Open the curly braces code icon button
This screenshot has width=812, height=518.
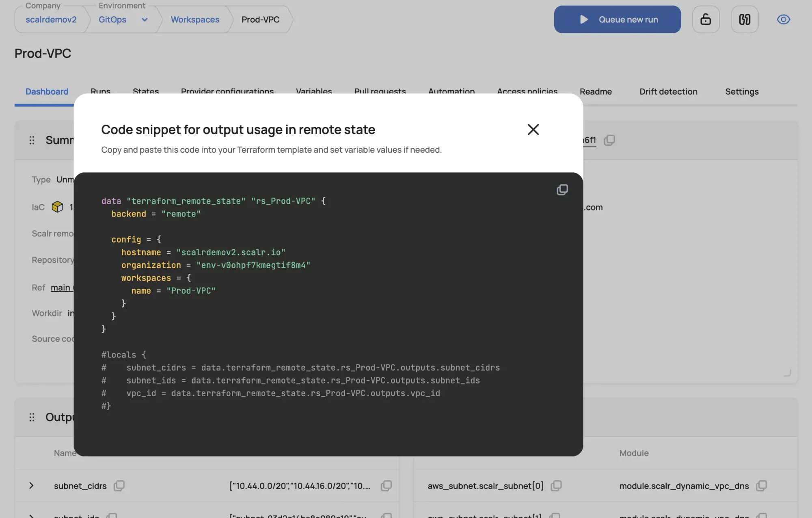coord(745,20)
